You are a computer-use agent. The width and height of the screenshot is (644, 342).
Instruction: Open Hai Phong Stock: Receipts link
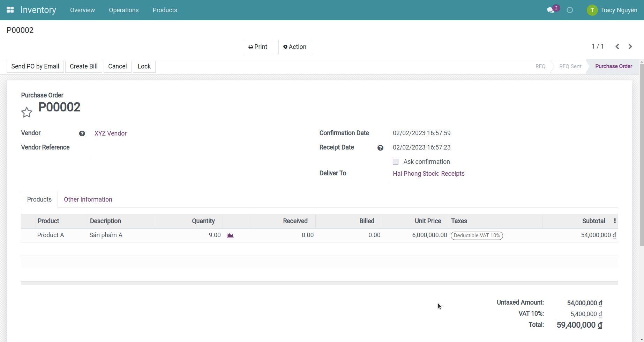(x=428, y=173)
